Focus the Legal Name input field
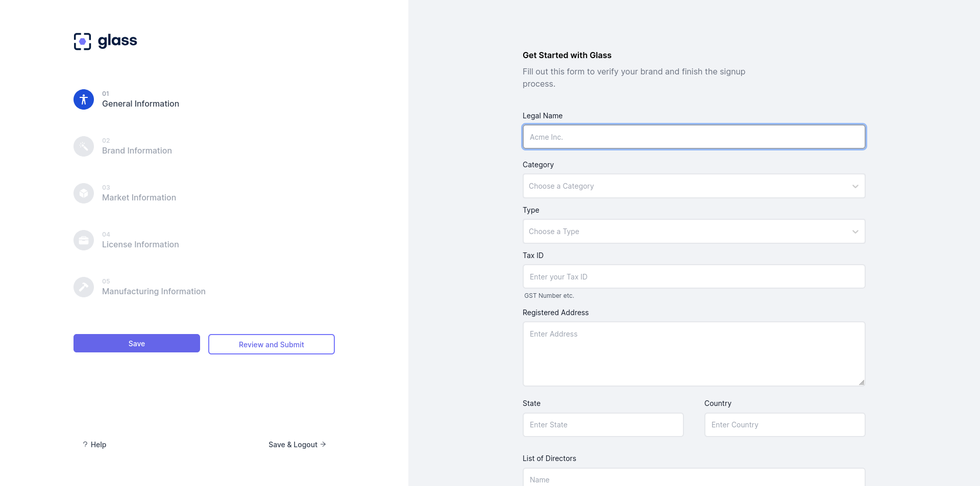 tap(694, 137)
